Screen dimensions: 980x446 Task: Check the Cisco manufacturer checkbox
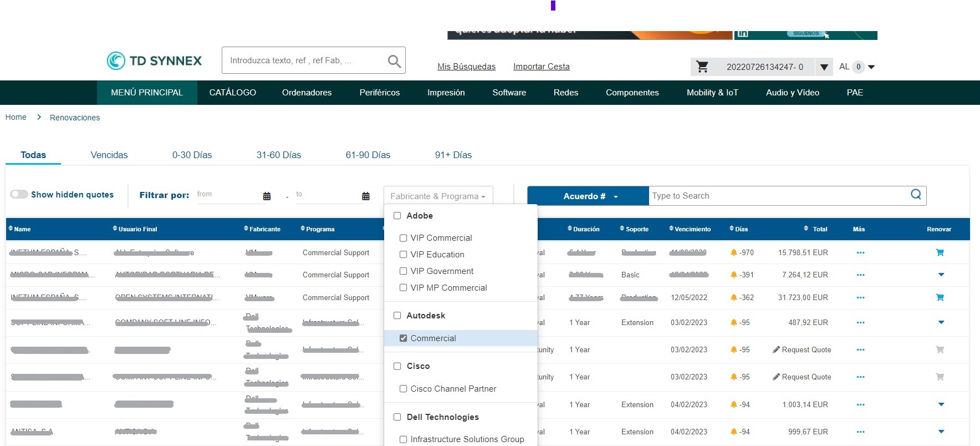(397, 366)
